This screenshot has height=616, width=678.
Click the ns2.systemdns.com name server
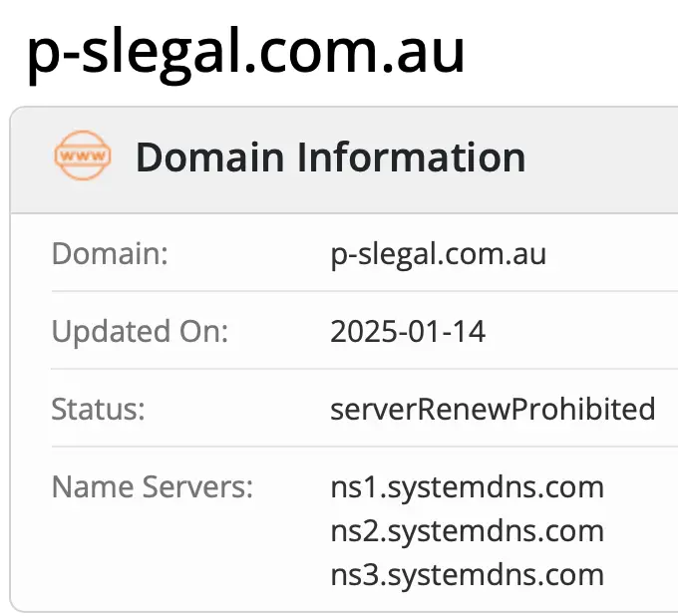click(467, 531)
